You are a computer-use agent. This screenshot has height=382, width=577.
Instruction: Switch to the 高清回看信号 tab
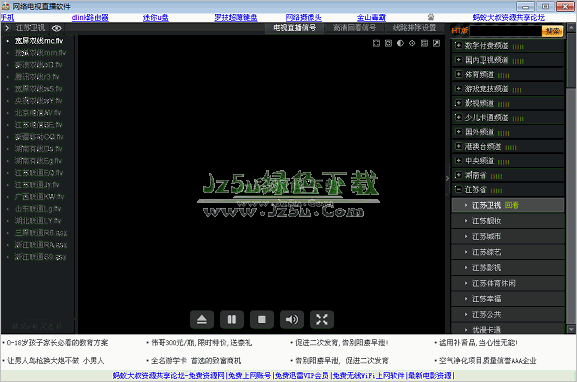[354, 28]
